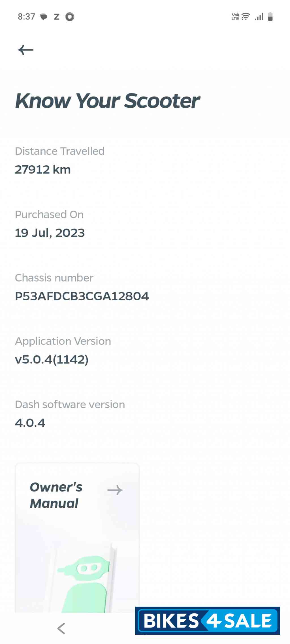The image size is (290, 644).
Task: Tap the Know Your Scooter heading
Action: point(108,101)
